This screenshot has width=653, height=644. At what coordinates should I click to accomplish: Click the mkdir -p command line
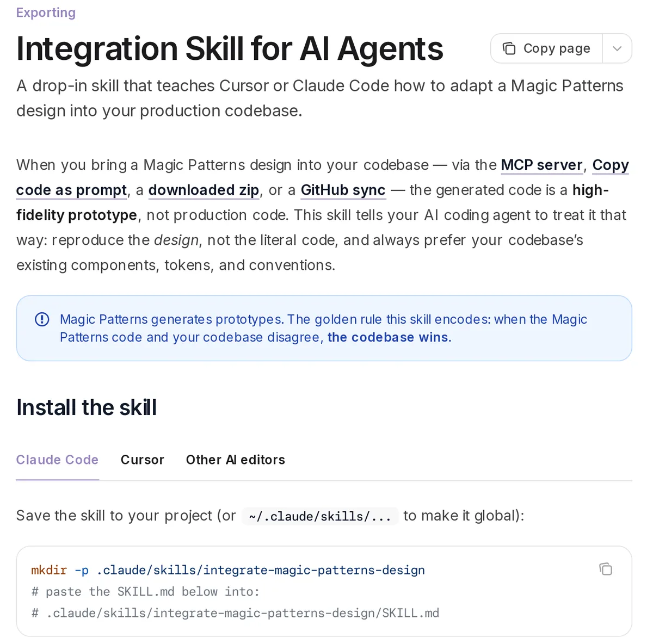coord(228,570)
